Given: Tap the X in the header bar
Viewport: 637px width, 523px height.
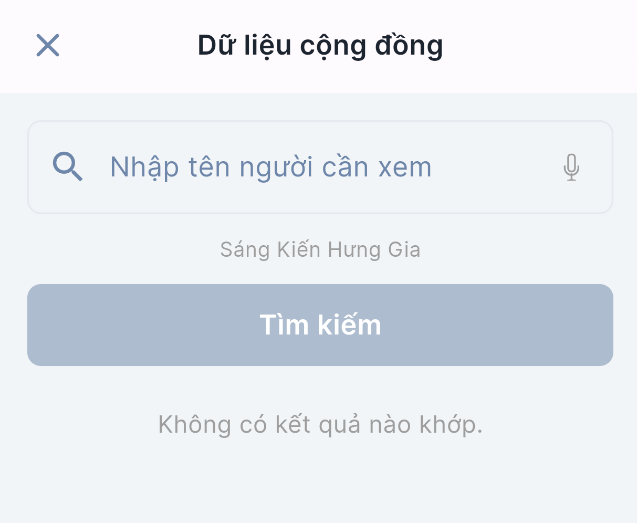Looking at the screenshot, I should tap(48, 45).
